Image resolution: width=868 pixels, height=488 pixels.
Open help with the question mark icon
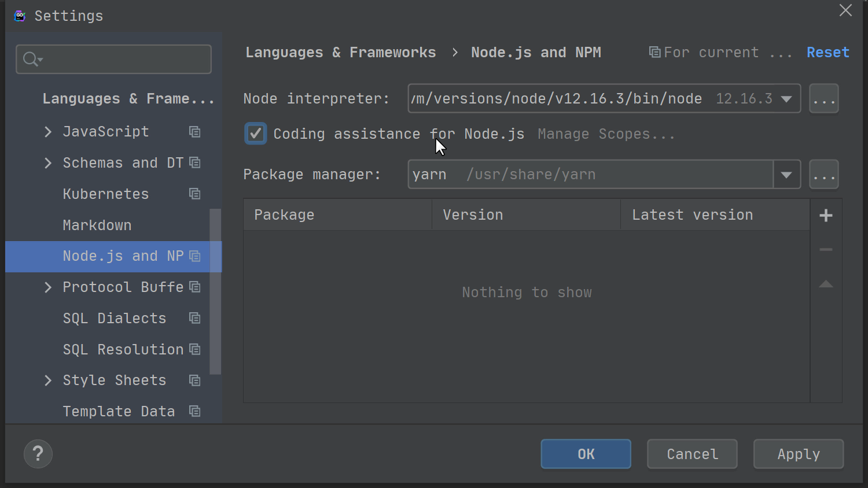(x=38, y=454)
